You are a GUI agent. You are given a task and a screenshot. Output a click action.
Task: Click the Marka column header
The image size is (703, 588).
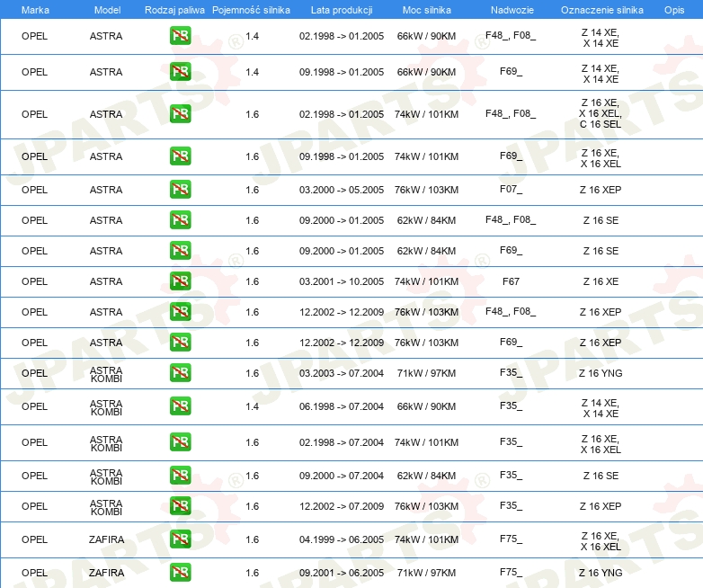coord(35,10)
